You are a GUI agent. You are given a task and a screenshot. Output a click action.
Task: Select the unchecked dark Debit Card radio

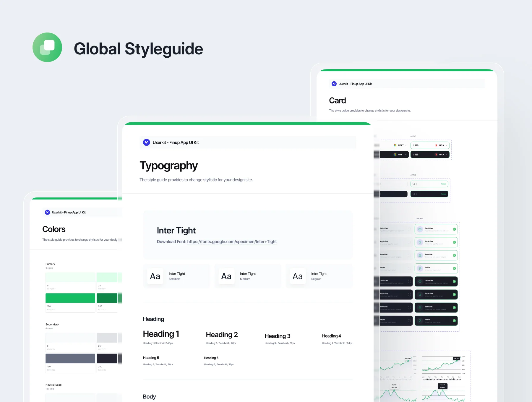[x=409, y=281]
